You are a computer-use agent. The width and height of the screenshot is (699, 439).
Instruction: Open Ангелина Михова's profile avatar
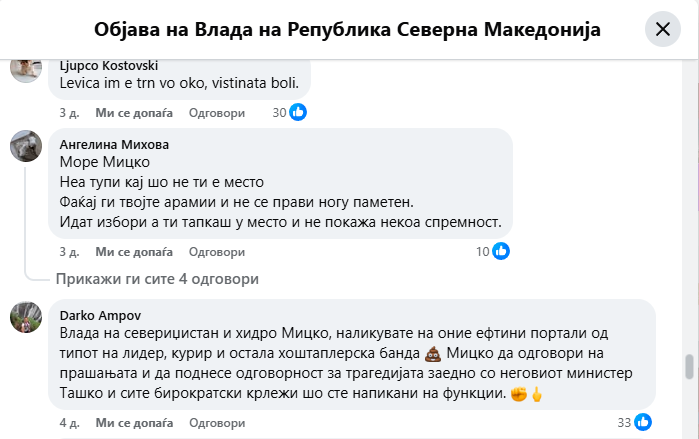25,146
